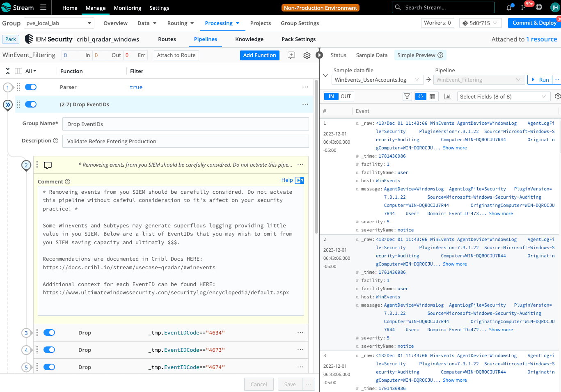Click the filter funnel icon in preview

407,96
